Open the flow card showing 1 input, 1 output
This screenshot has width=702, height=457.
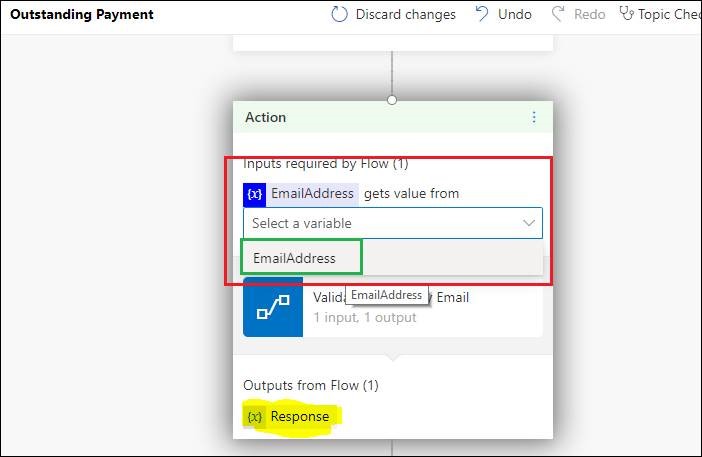[x=393, y=307]
